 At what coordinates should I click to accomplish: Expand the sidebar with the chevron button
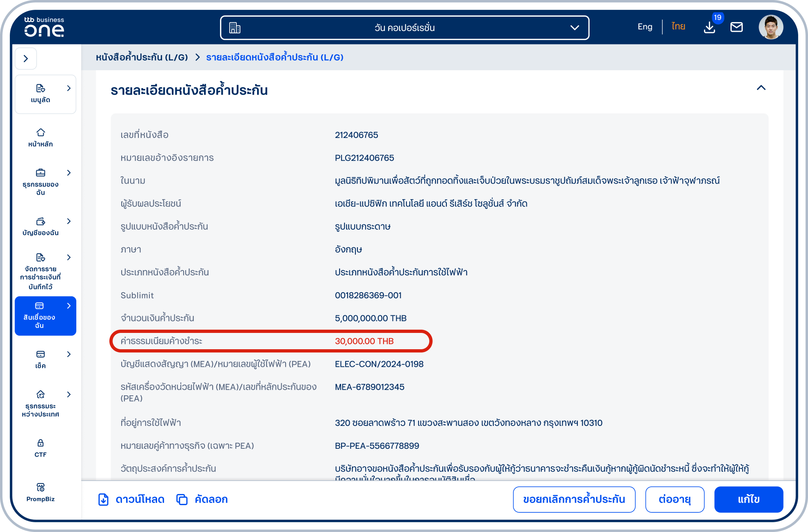26,58
